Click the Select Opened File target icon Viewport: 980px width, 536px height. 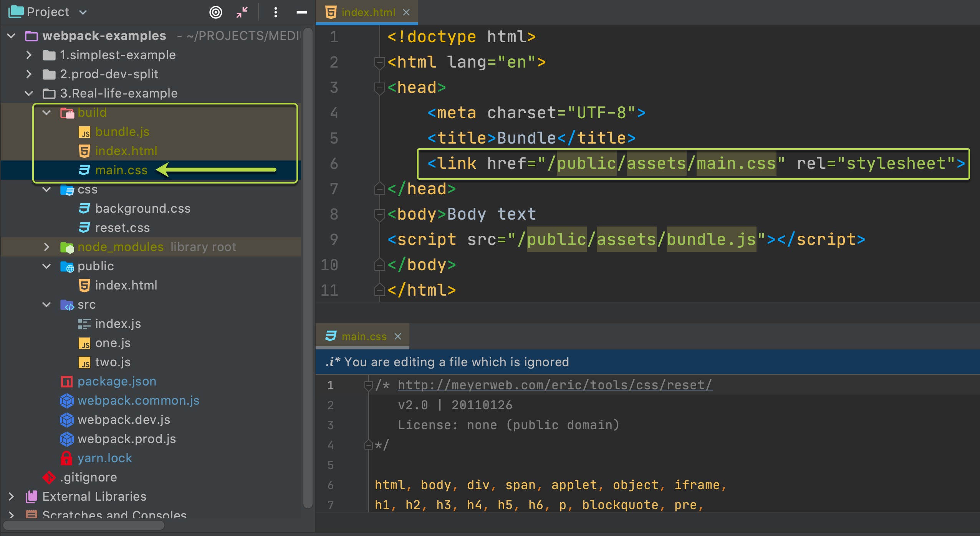click(216, 12)
